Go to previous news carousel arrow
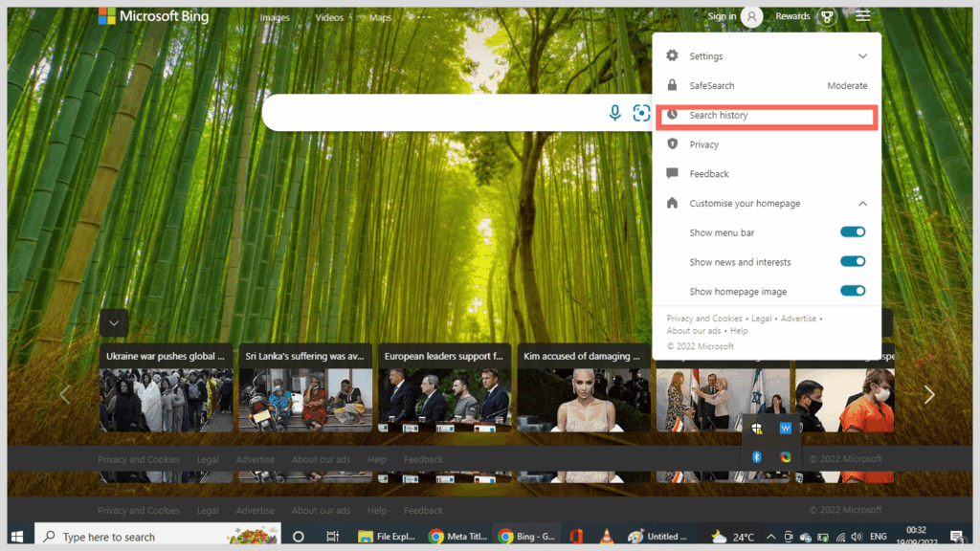Screen dimensions: 980x551 65,395
